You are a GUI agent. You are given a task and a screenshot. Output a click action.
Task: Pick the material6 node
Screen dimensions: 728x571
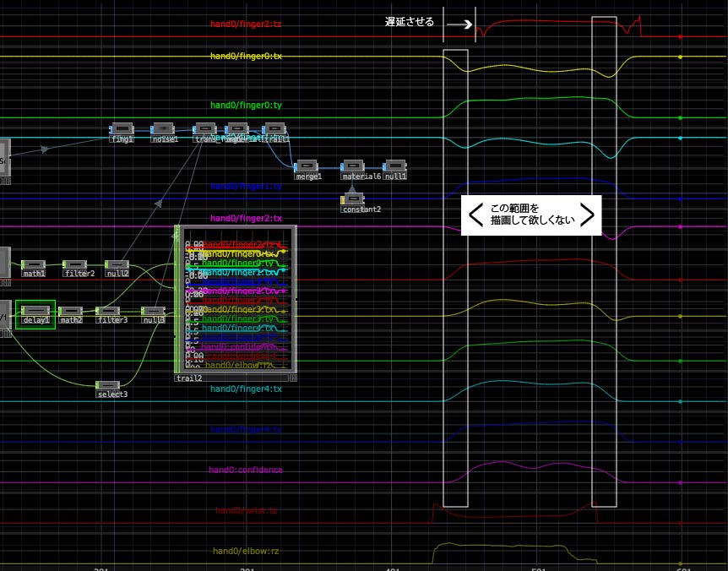click(x=353, y=166)
